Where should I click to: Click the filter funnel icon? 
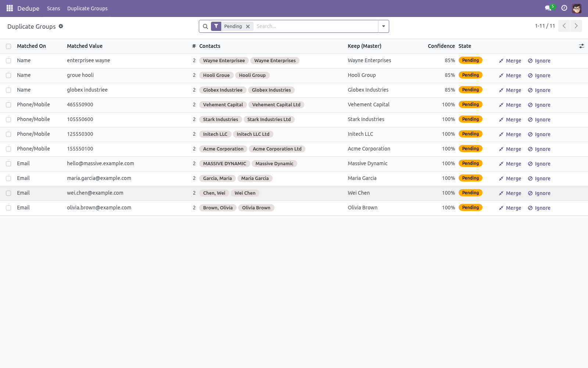click(216, 26)
